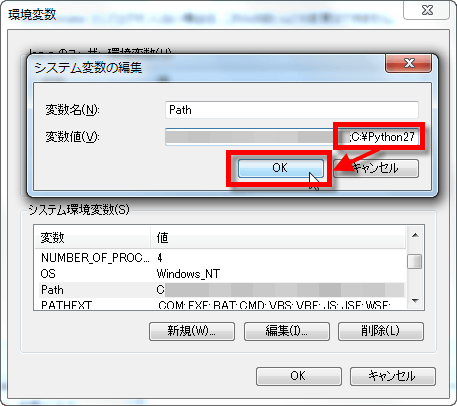Click the list scrollbar down arrow
457x406 pixels.
click(x=415, y=301)
